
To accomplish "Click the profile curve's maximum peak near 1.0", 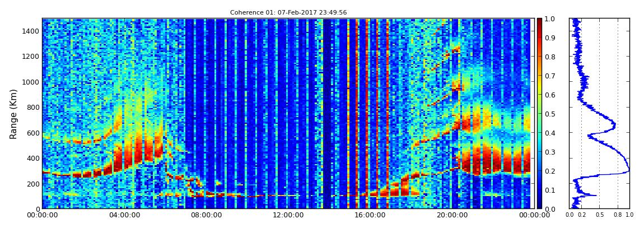I will pyautogui.click(x=628, y=170).
